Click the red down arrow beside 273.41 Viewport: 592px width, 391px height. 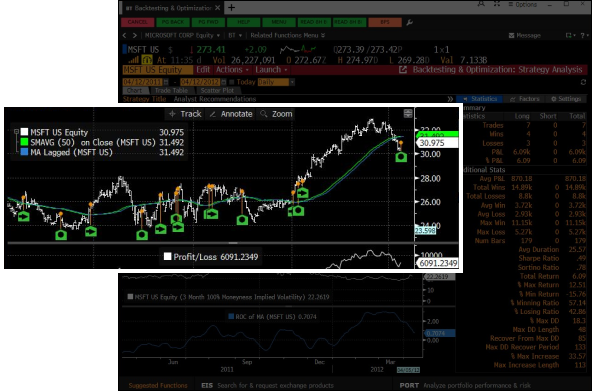tap(191, 49)
